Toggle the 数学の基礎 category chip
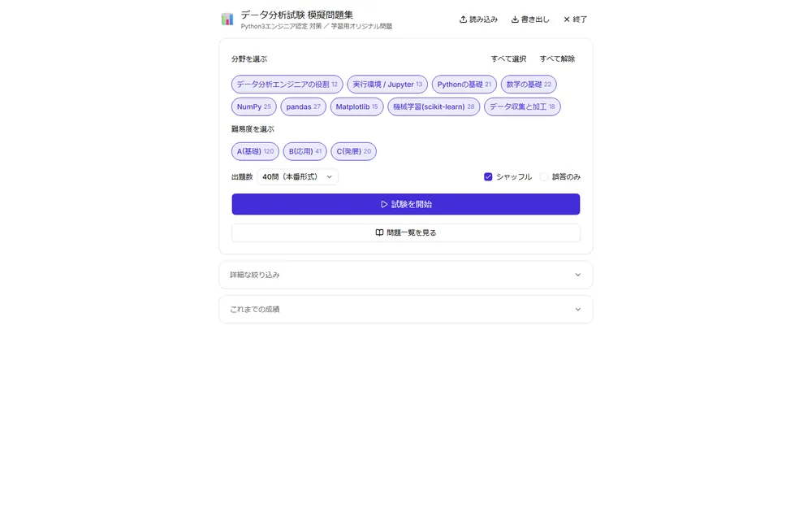Image resolution: width=812 pixels, height=508 pixels. click(x=529, y=85)
